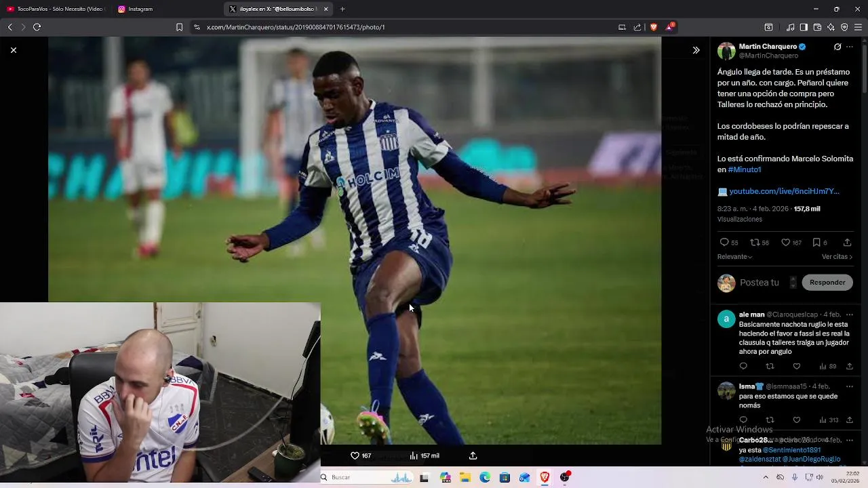
Task: Open the @Sentimiento1891 mention
Action: [791, 450]
